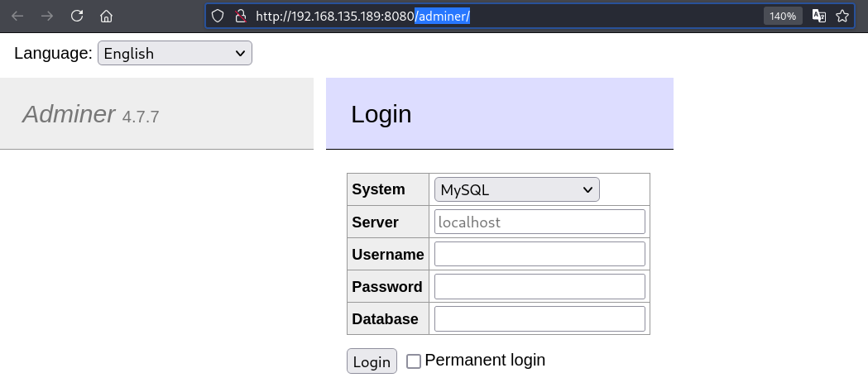Focus the Password field
The image size is (868, 392).
[540, 286]
